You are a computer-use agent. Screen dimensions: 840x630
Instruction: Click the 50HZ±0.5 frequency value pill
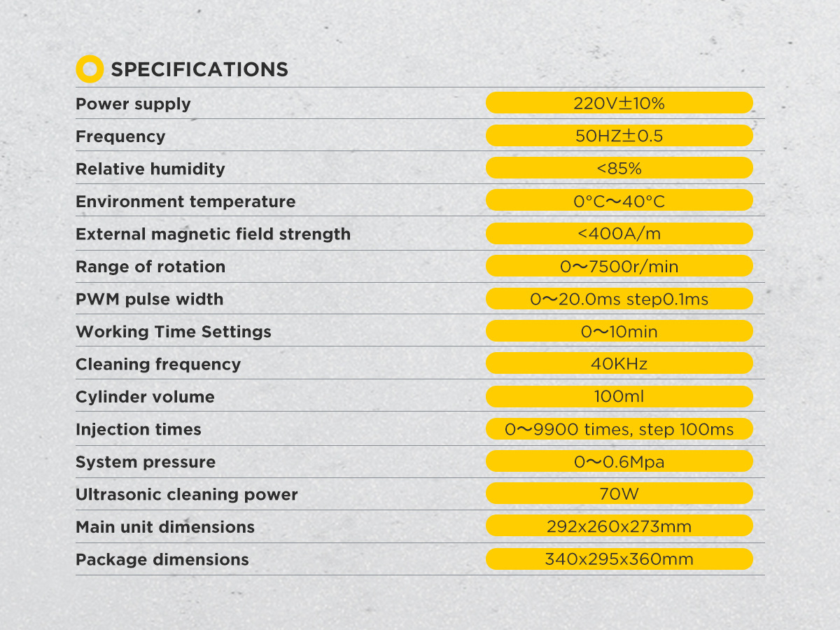click(619, 136)
